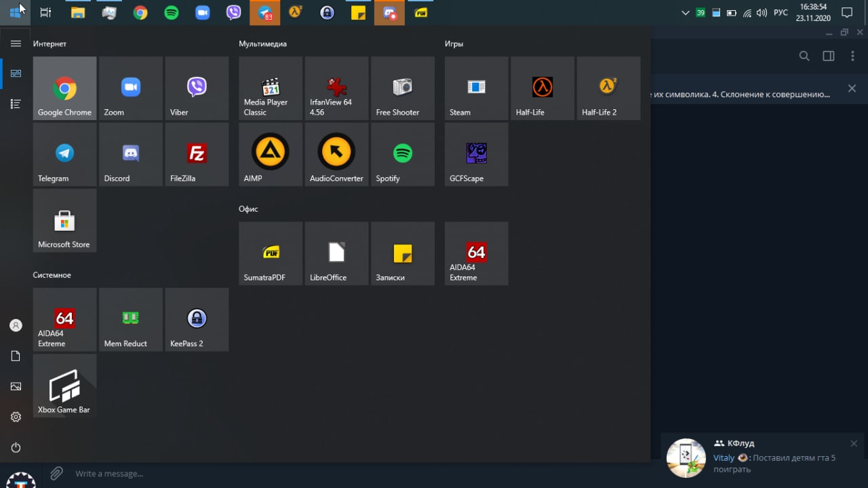
Task: Open the IrfanView 64 4.56 tile
Action: click(337, 88)
